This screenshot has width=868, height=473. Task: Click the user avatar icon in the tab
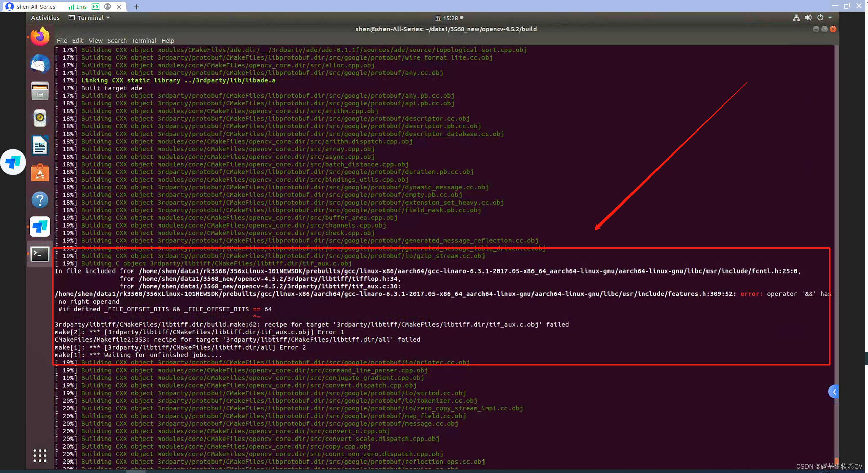tap(10, 6)
